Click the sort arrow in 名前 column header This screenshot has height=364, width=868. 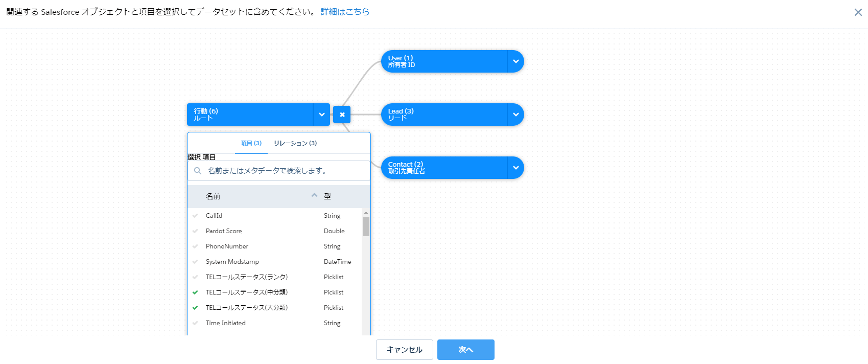point(314,196)
